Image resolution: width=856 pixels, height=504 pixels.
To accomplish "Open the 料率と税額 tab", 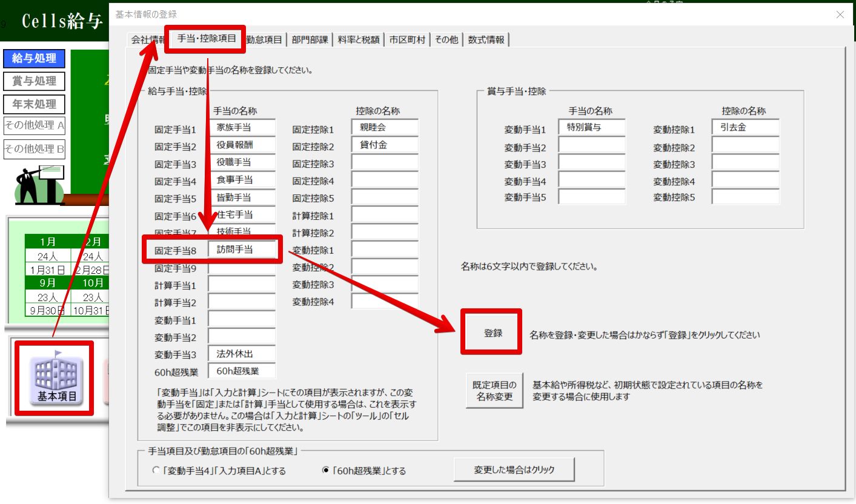I will coord(359,40).
